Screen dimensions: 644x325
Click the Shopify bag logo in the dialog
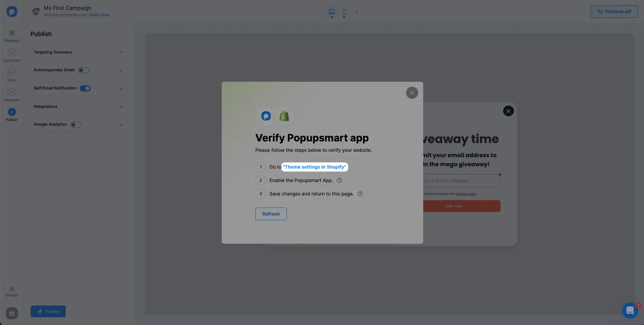click(284, 116)
